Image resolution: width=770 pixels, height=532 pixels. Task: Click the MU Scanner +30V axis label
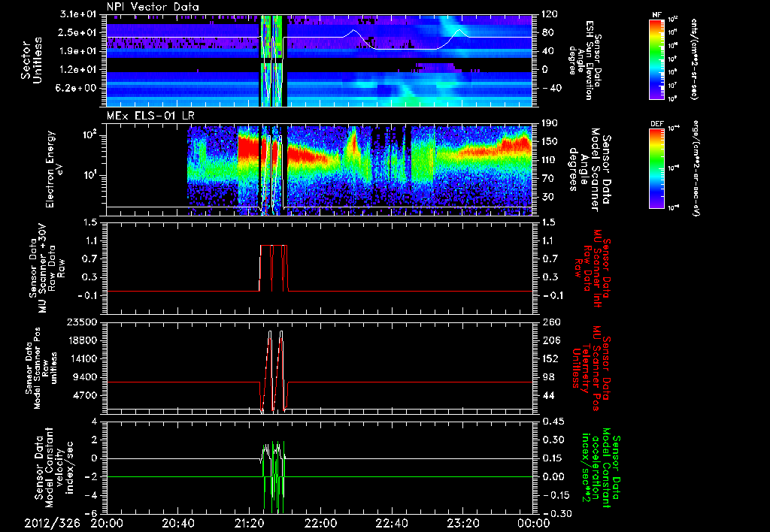coord(44,268)
